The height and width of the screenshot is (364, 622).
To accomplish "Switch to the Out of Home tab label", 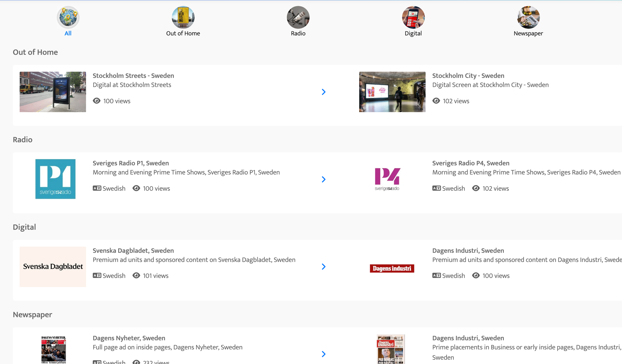I will click(x=183, y=33).
